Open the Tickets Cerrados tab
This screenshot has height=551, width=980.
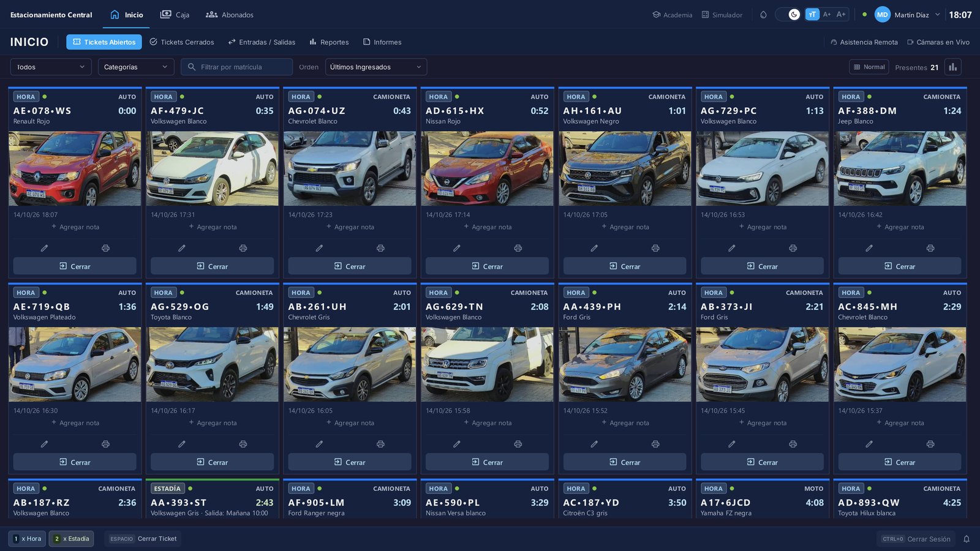click(182, 42)
